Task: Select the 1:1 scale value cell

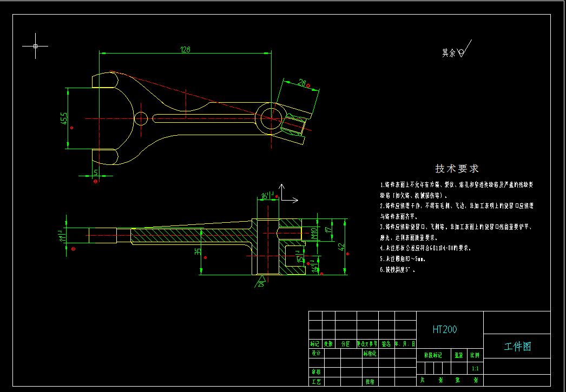Action: tap(475, 368)
